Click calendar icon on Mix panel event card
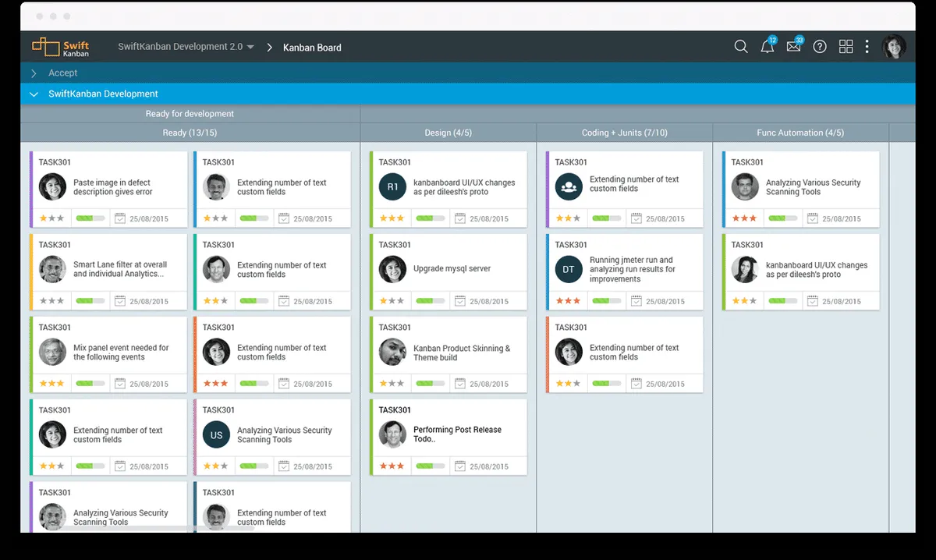Image resolution: width=936 pixels, height=560 pixels. (120, 384)
